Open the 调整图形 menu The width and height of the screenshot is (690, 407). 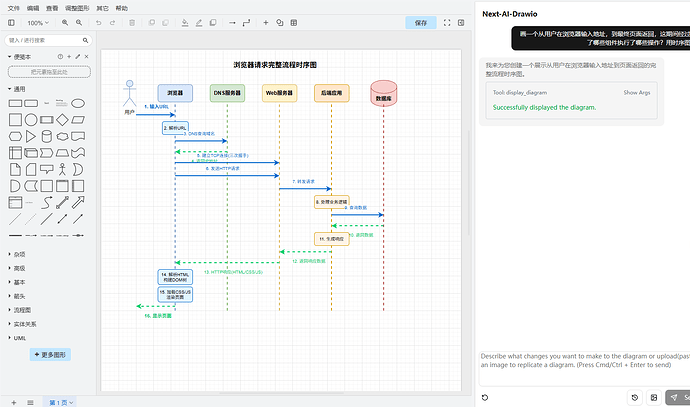click(x=77, y=8)
